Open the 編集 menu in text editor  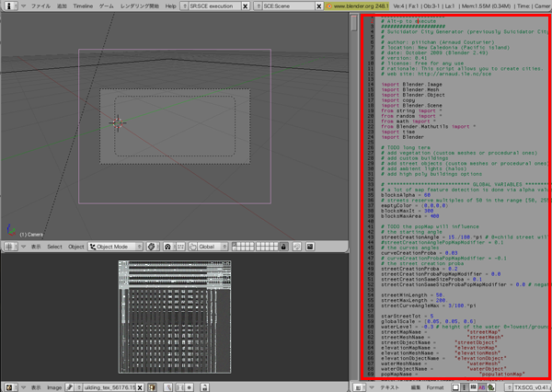tap(416, 387)
